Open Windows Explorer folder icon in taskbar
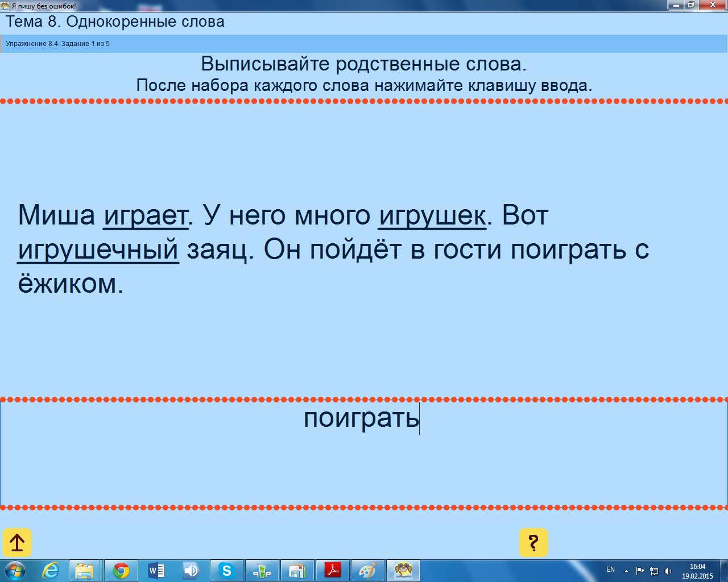 pyautogui.click(x=85, y=571)
